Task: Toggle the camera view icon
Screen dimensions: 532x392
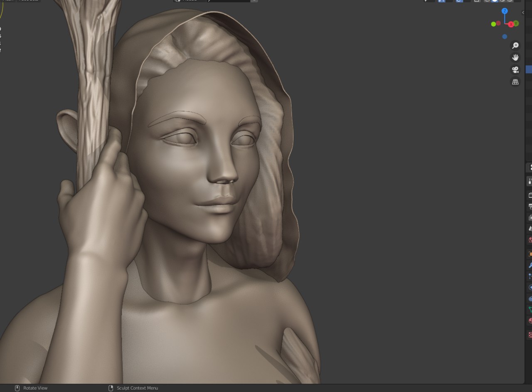Action: 515,69
